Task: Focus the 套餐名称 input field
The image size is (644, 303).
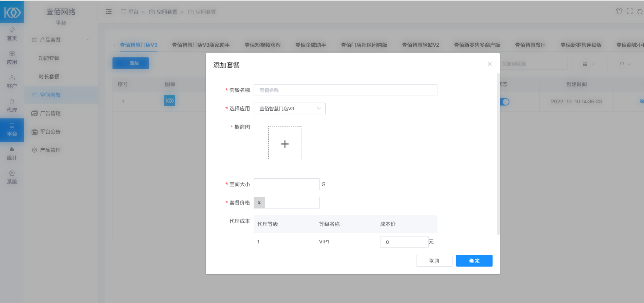Action: click(346, 90)
